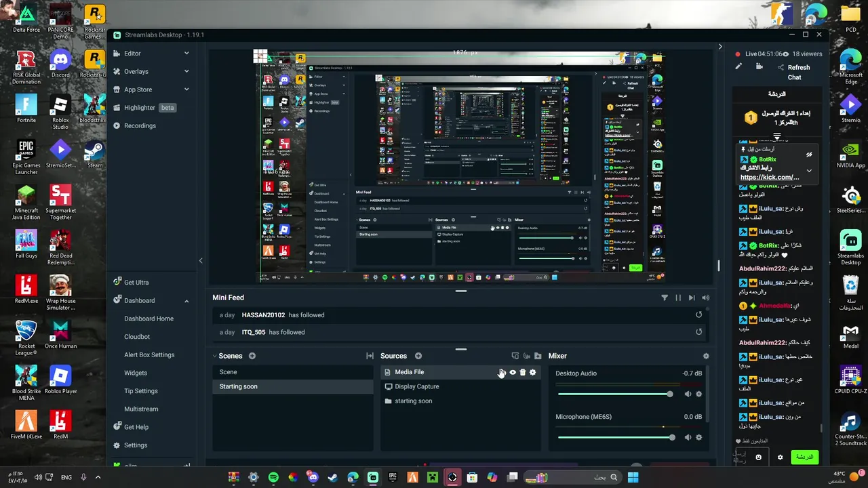Image resolution: width=868 pixels, height=488 pixels.
Task: Mute Mini Feed event sounds
Action: [x=706, y=298]
